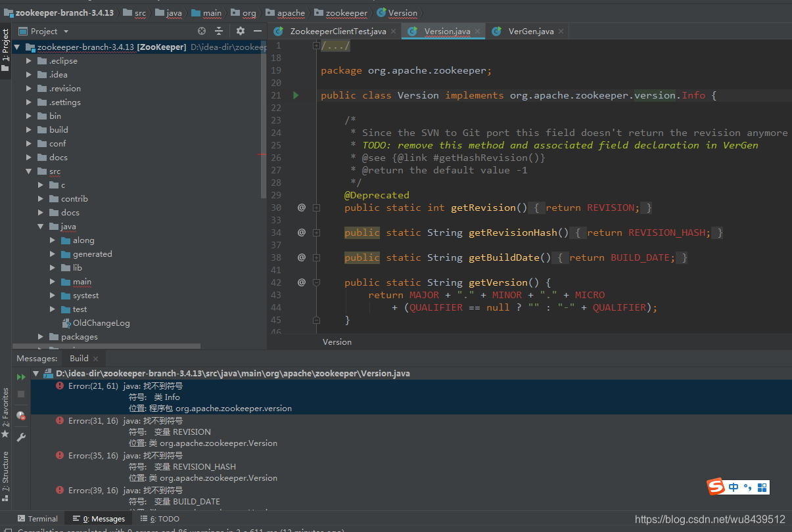
Task: Expand the packages folder
Action: 41,337
